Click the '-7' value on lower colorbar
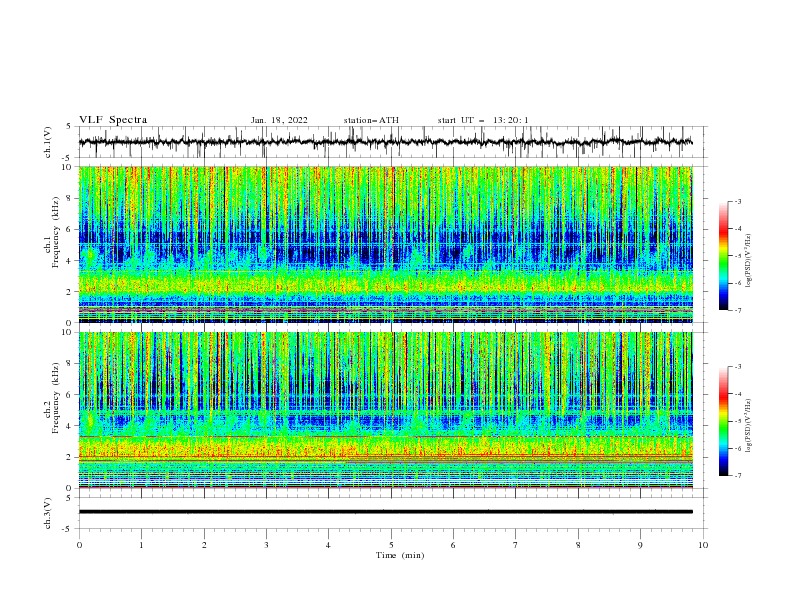Screen dimensions: 792x612 pos(737,476)
